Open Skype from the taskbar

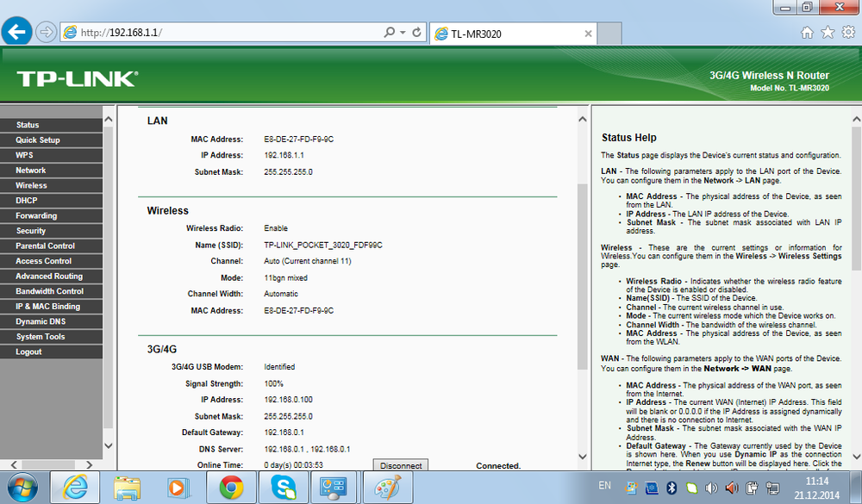pyautogui.click(x=281, y=488)
